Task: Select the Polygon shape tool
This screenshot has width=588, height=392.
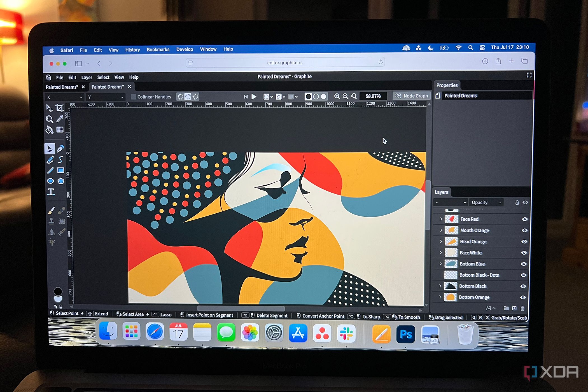Action: tap(61, 181)
